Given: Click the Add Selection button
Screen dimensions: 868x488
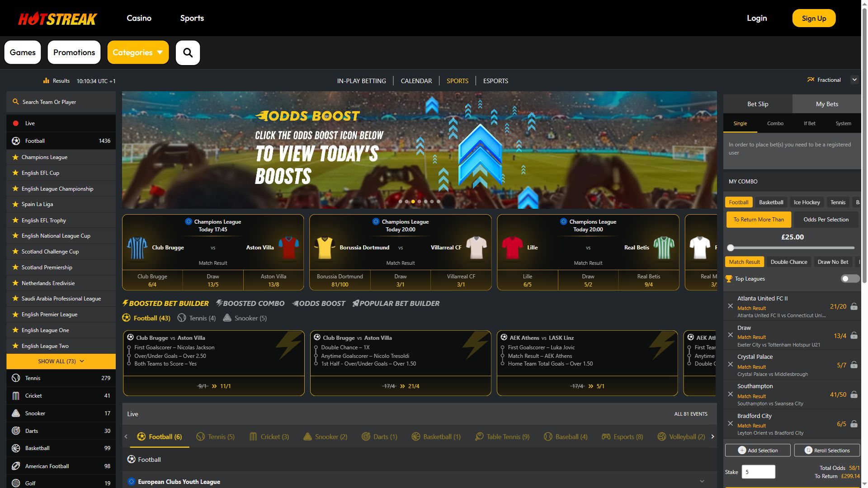Looking at the screenshot, I should [758, 450].
